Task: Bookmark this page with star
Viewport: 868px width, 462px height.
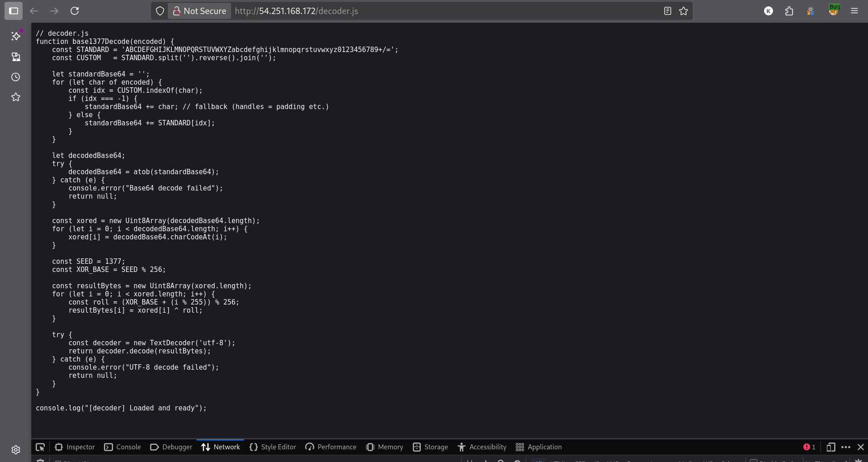Action: (684, 11)
